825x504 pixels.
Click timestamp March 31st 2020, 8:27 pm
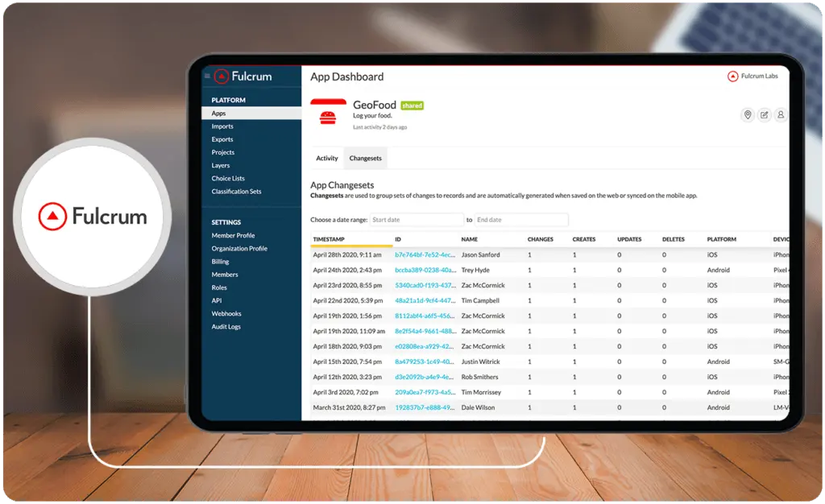coord(349,407)
